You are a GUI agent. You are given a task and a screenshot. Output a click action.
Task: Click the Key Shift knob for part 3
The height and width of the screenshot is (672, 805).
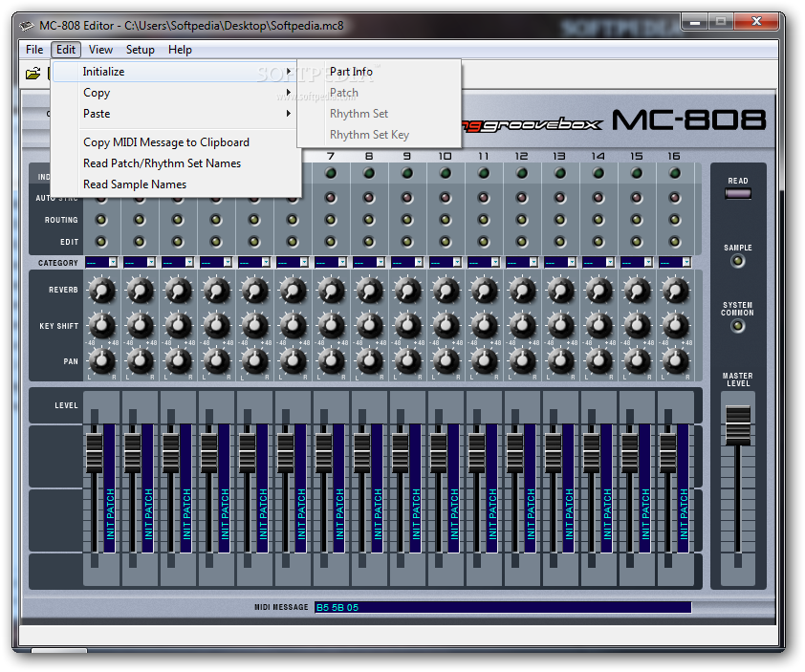tap(178, 325)
